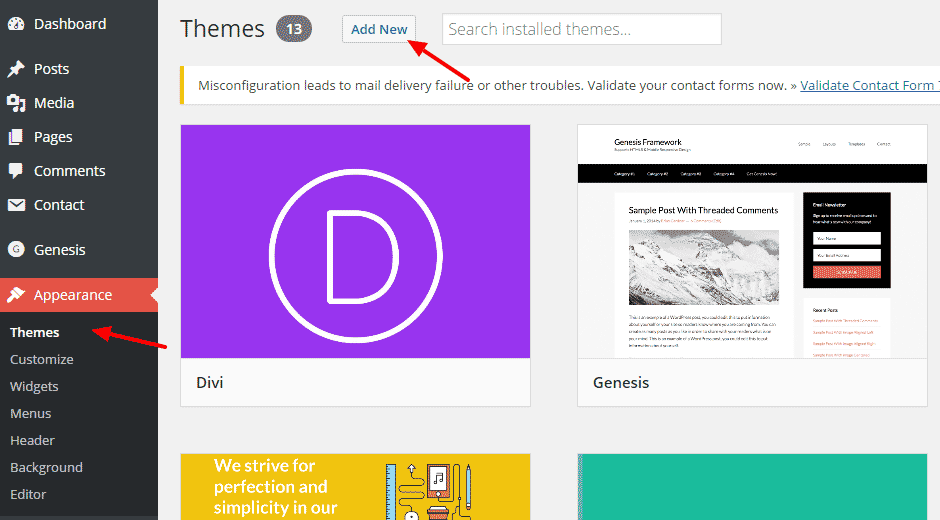Select the Genesis theme screenshot
The height and width of the screenshot is (520, 940).
click(752, 241)
